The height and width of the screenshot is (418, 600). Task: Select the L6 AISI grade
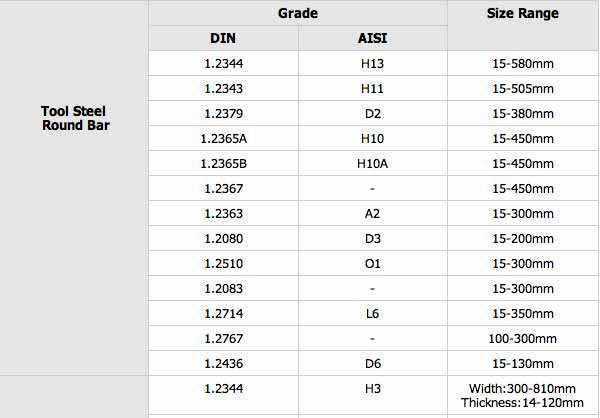click(x=372, y=314)
